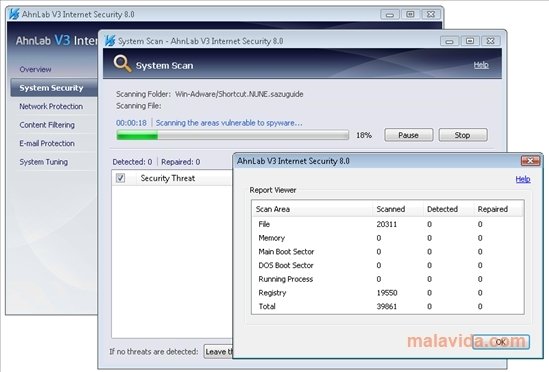Click the total scanned count 39861

point(387,306)
